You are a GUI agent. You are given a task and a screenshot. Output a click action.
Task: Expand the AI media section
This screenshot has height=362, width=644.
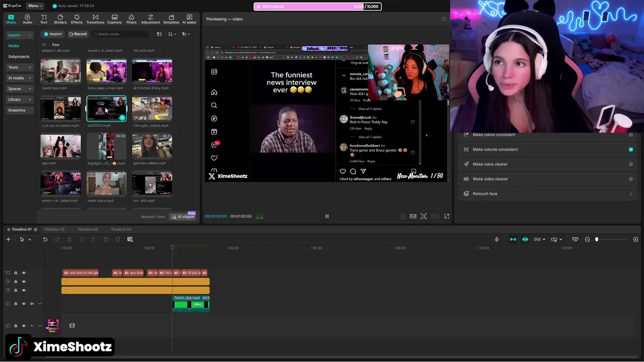pos(19,78)
